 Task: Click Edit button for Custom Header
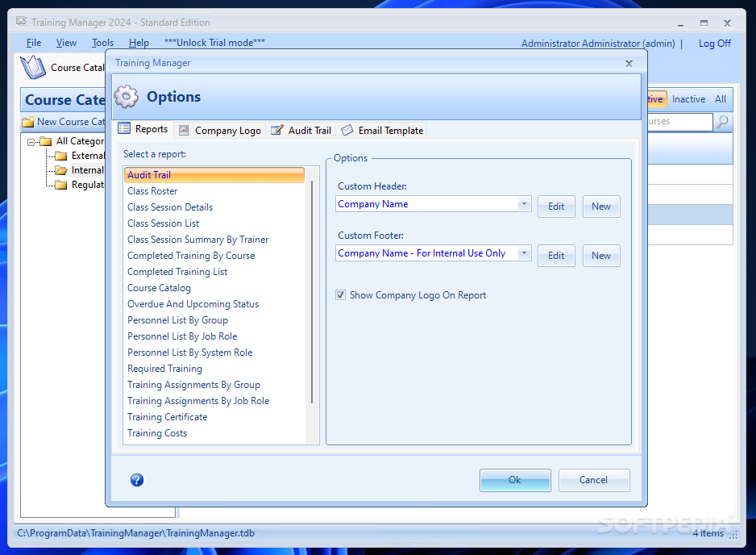pyautogui.click(x=556, y=207)
